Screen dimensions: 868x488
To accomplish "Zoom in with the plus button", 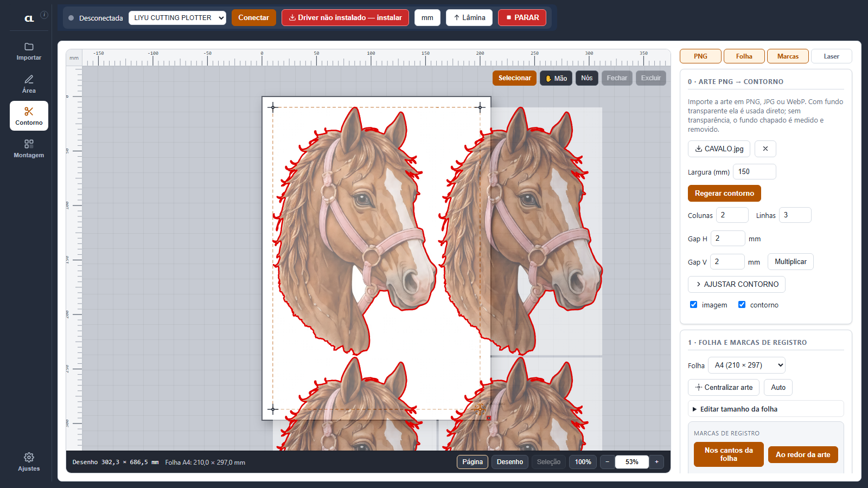I will (x=656, y=462).
